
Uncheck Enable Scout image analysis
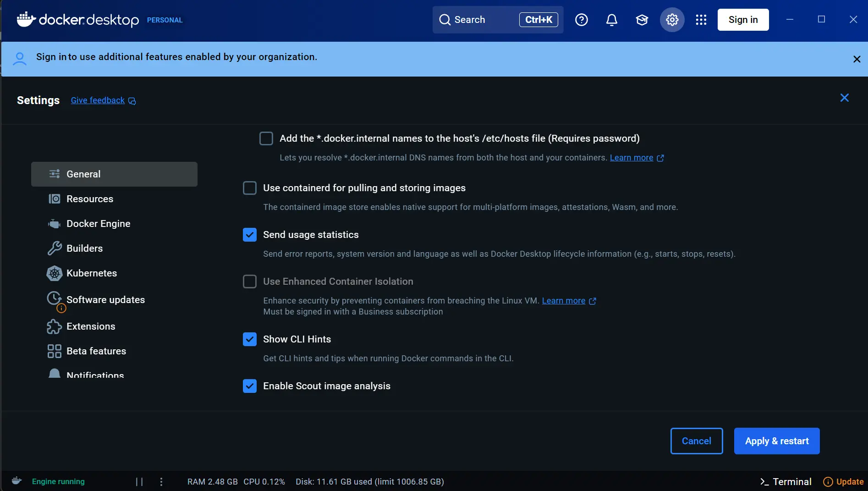point(250,386)
